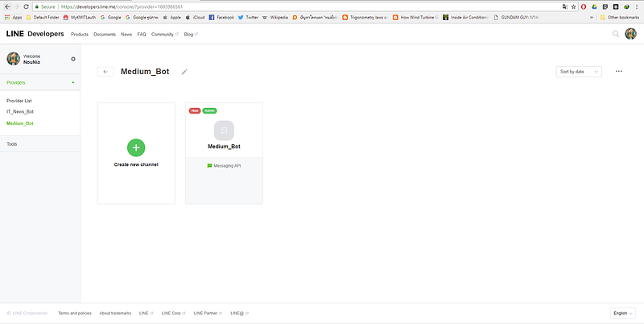Open the LINE footer link

[x=147, y=314]
